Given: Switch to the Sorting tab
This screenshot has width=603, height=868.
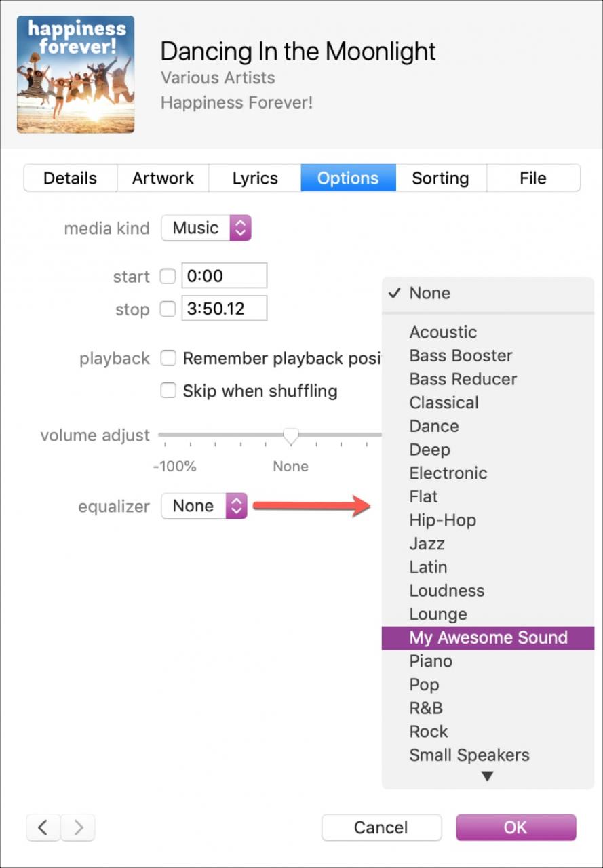Looking at the screenshot, I should point(441,178).
